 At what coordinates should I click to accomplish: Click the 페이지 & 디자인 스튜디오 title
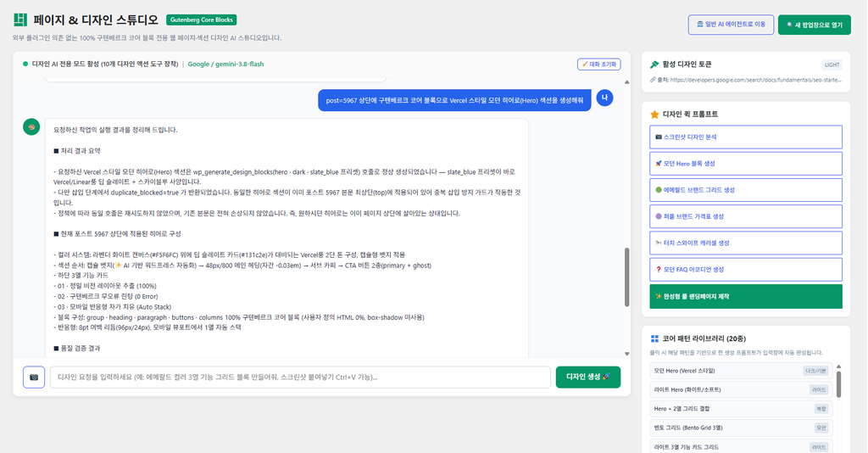[96, 20]
